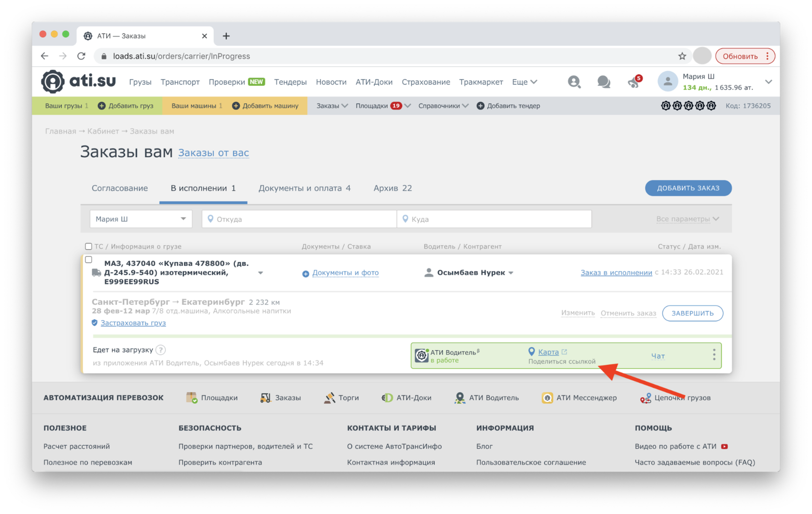Expand the Еще menu dropdown
Screen dimensions: 812x514
524,82
